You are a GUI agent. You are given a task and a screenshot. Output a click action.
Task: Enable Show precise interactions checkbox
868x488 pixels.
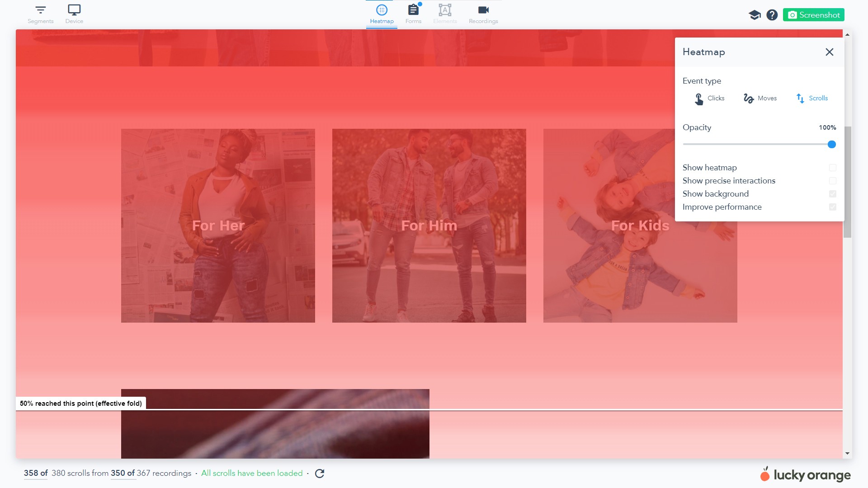point(833,181)
